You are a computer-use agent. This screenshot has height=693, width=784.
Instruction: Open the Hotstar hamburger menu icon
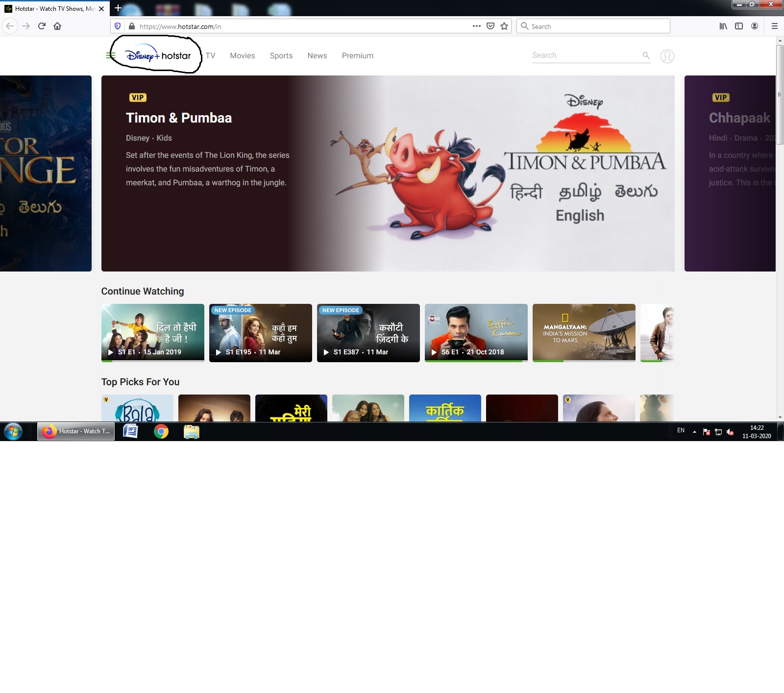[x=110, y=55]
